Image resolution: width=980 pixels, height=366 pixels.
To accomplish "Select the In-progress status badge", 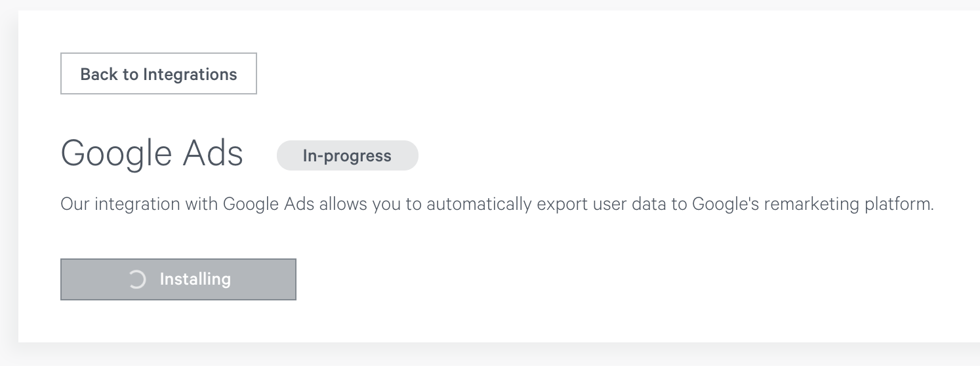I will pos(348,155).
